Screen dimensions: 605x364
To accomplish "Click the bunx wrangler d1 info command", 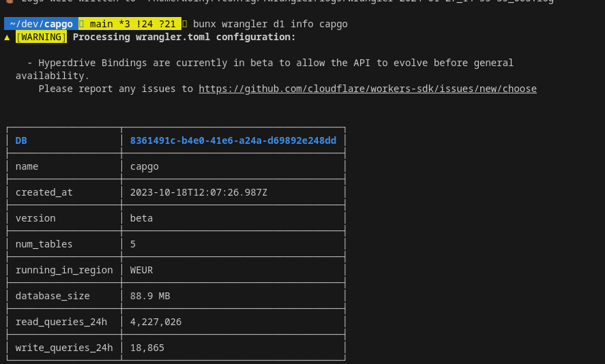I will click(x=270, y=24).
